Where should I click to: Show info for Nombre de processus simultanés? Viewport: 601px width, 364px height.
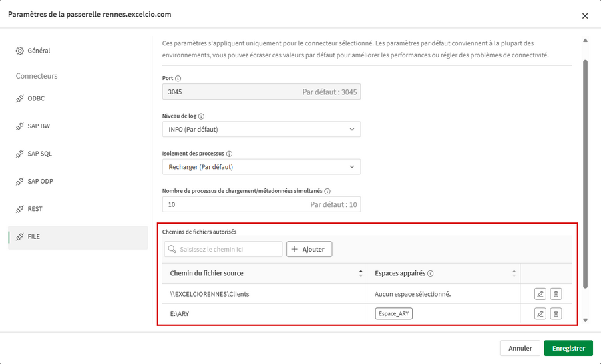(327, 191)
